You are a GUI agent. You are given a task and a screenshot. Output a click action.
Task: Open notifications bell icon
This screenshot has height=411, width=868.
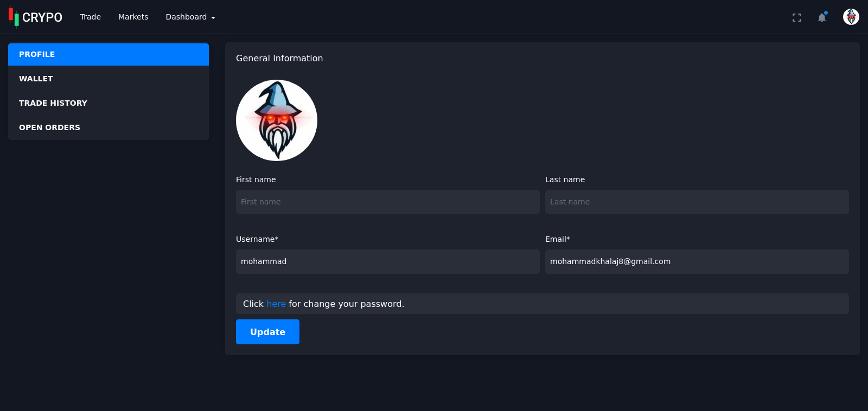click(x=822, y=17)
